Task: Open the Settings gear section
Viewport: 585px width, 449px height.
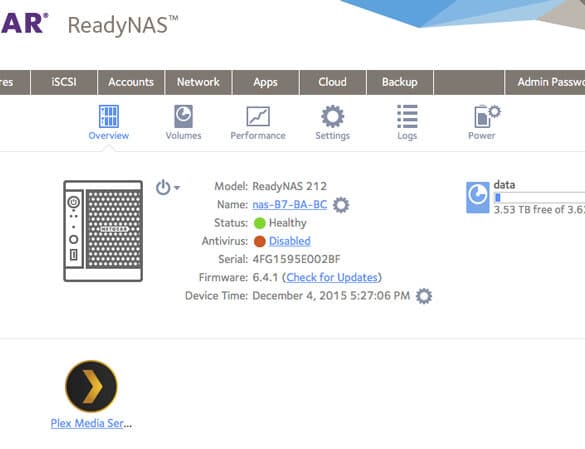Action: coord(332,116)
